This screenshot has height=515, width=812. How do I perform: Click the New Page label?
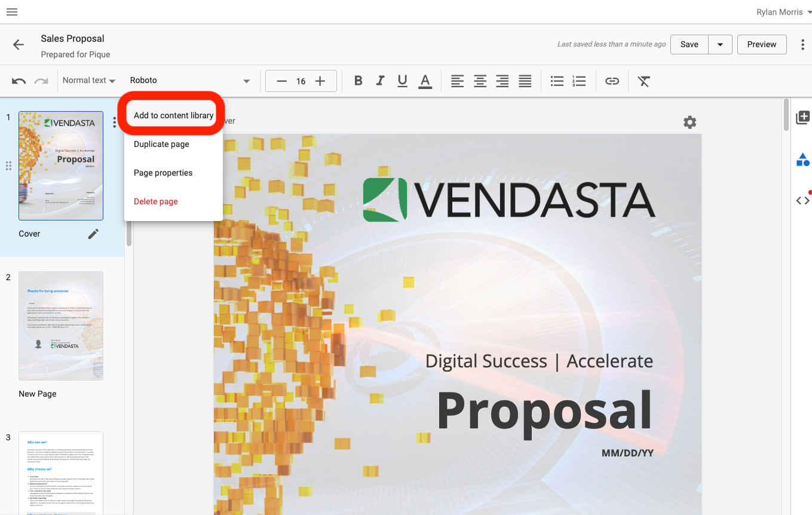[38, 394]
